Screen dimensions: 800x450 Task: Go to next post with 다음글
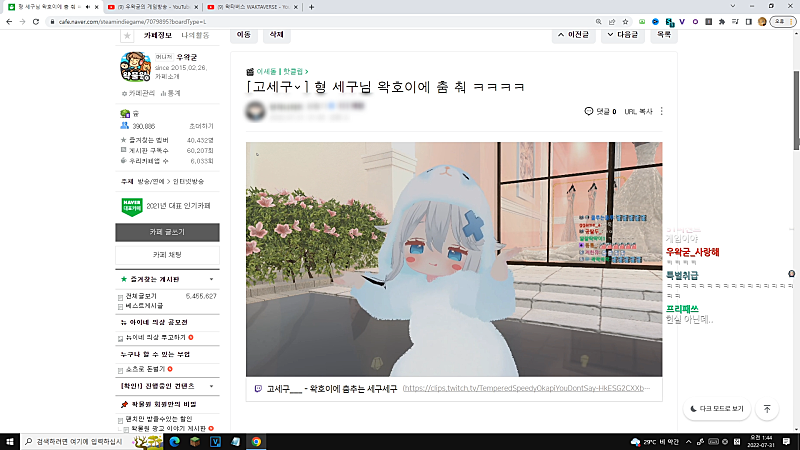point(623,35)
